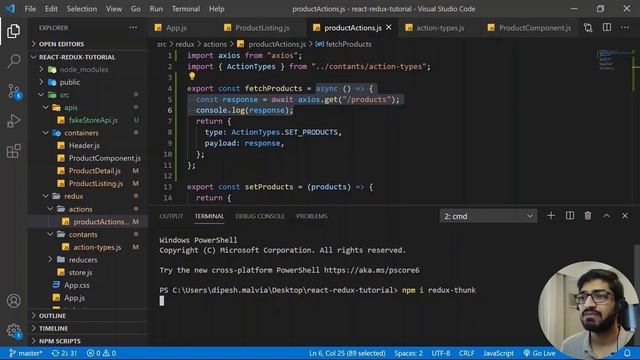Viewport: 640px width, 360px height.
Task: Open the Edit menu
Action: click(x=51, y=9)
